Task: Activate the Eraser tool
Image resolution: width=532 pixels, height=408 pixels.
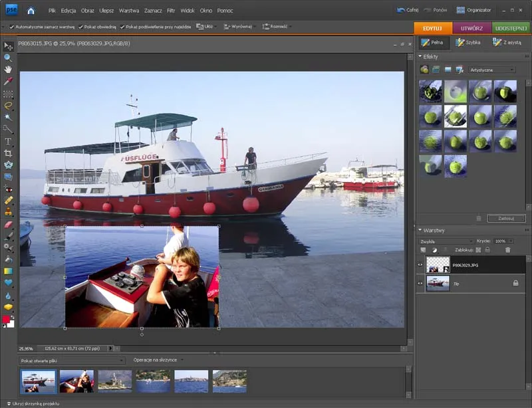Action: point(8,225)
